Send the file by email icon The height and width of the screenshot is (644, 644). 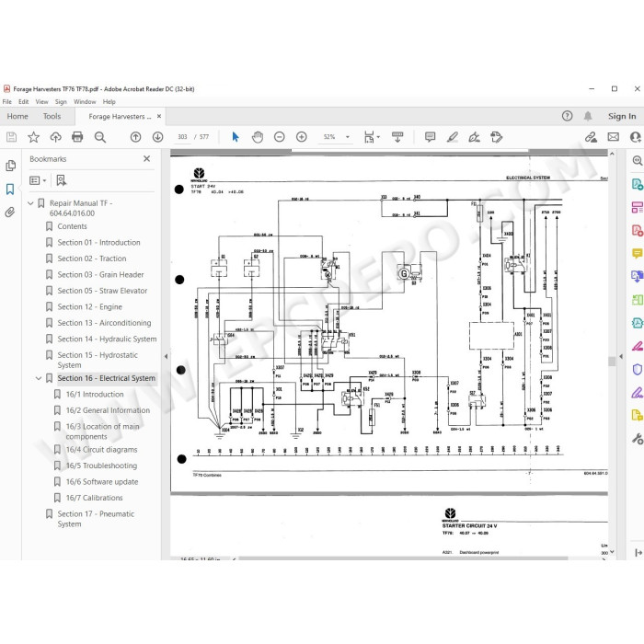click(x=614, y=137)
